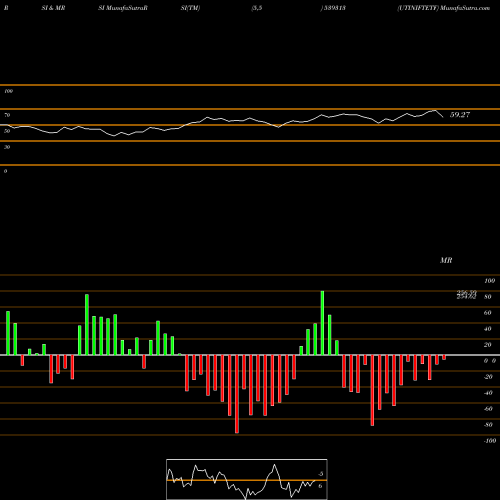The width and height of the screenshot is (500, 500).
Task: Click the RSI axis label 30
Action: pos(7,147)
